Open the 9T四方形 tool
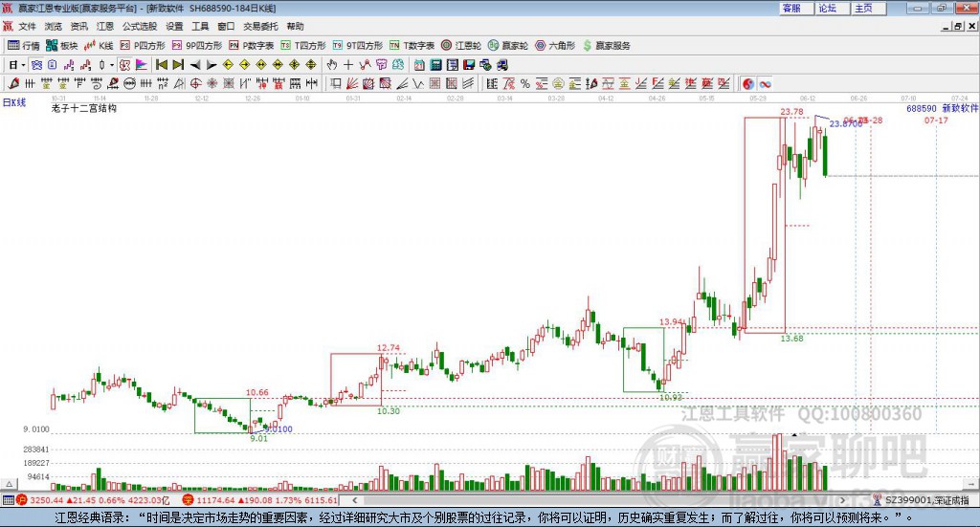The height and width of the screenshot is (527, 980). coord(358,46)
